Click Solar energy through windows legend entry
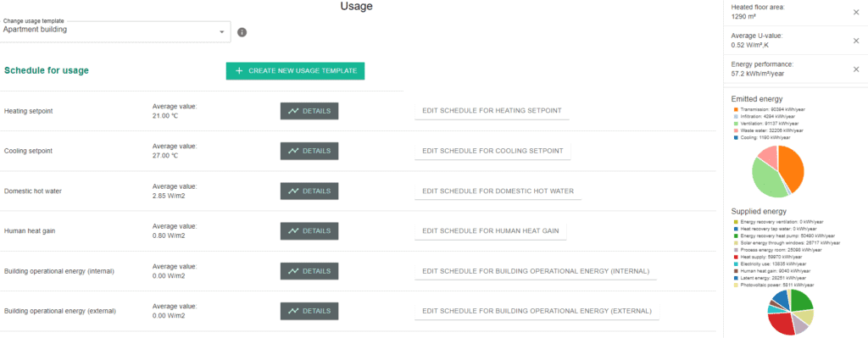Screen dimensions: 868x338 786,243
